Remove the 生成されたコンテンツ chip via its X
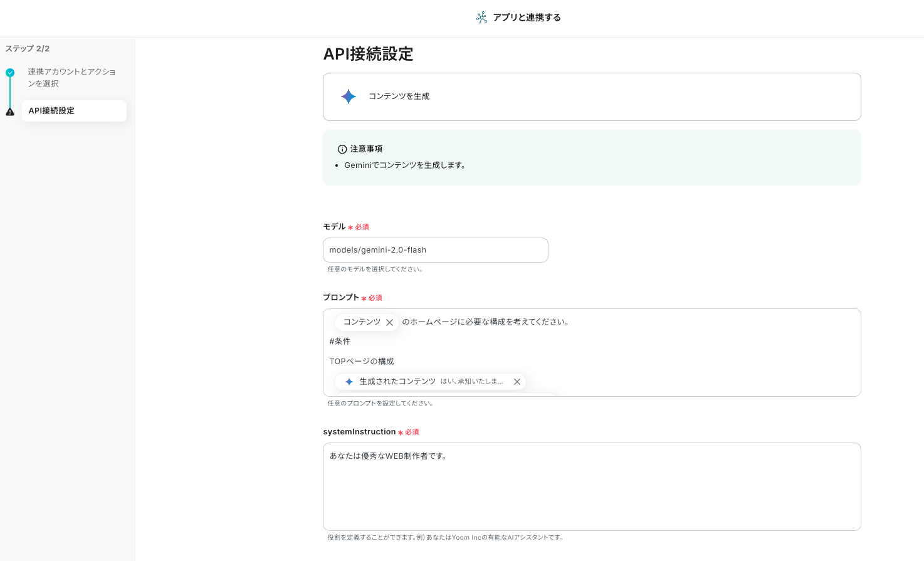The image size is (924, 561). tap(517, 382)
